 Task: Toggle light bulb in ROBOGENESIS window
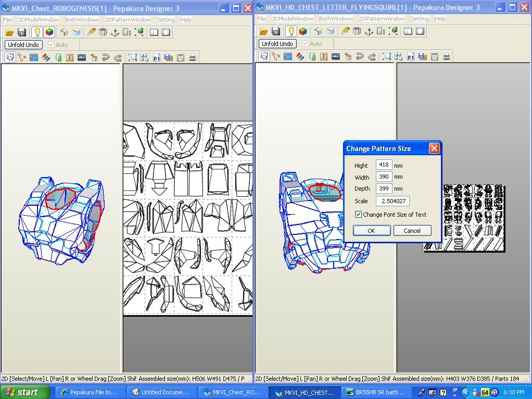[x=37, y=32]
